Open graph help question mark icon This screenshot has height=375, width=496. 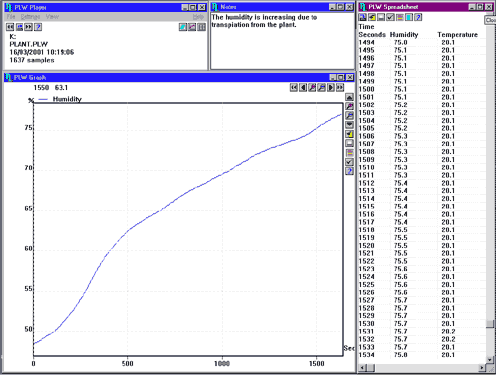[349, 171]
